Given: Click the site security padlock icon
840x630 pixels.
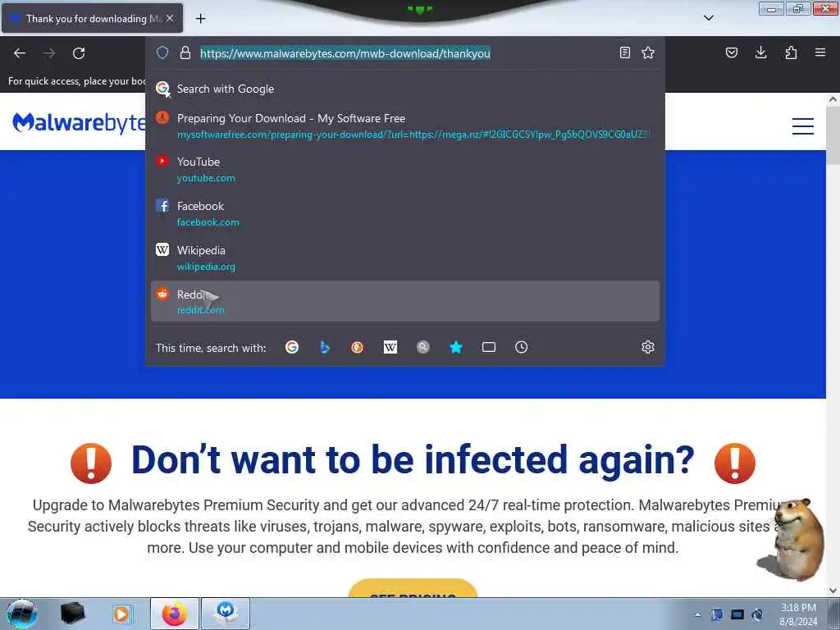Looking at the screenshot, I should [x=185, y=52].
